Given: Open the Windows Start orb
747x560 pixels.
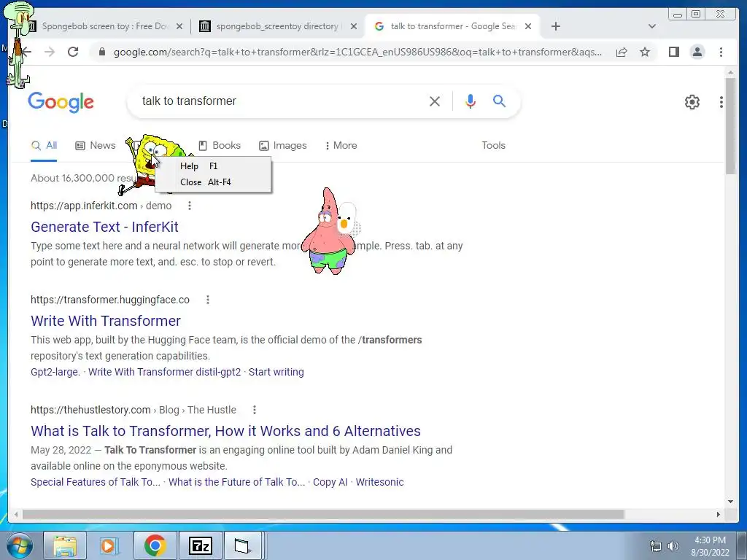Looking at the screenshot, I should tap(20, 545).
